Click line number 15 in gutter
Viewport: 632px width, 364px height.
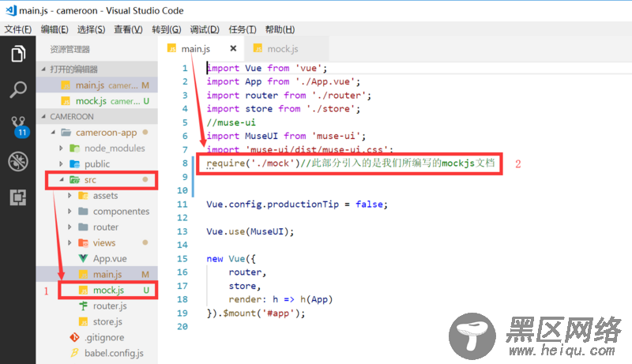182,258
